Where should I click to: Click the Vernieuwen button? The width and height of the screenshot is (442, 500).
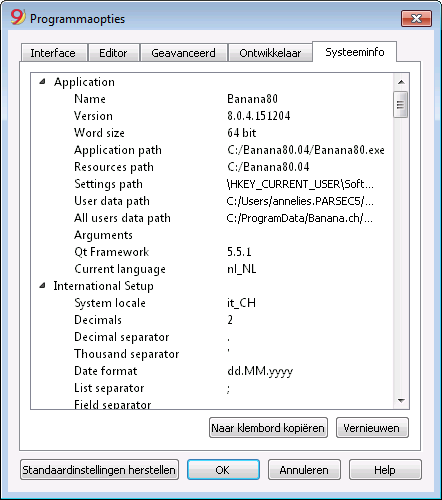[x=372, y=428]
